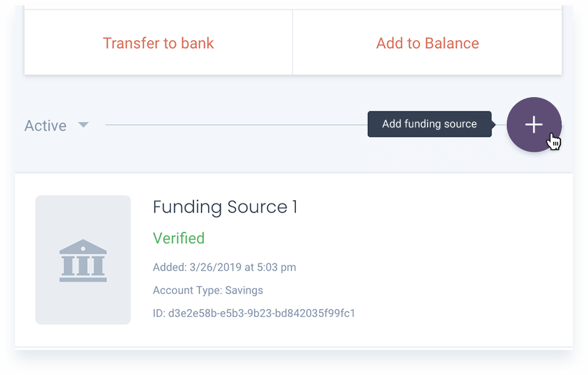Click the divider line next to Active
This screenshot has height=375, width=588.
tap(237, 125)
